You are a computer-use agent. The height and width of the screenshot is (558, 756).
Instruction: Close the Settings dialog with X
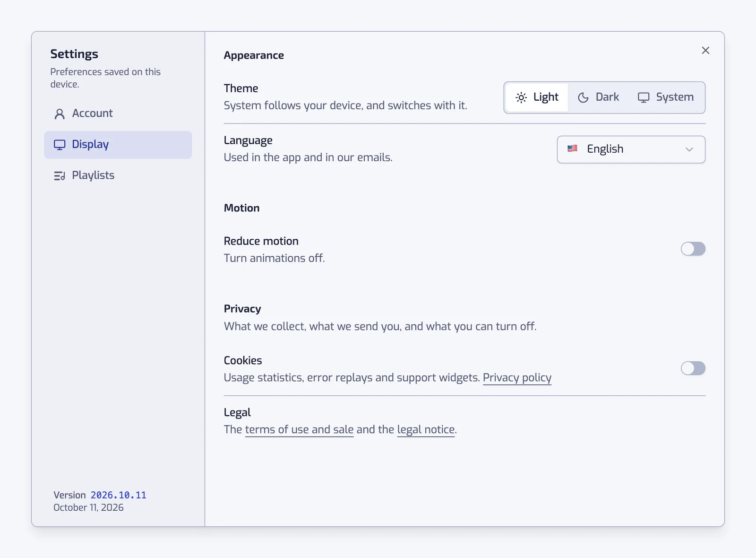(705, 51)
